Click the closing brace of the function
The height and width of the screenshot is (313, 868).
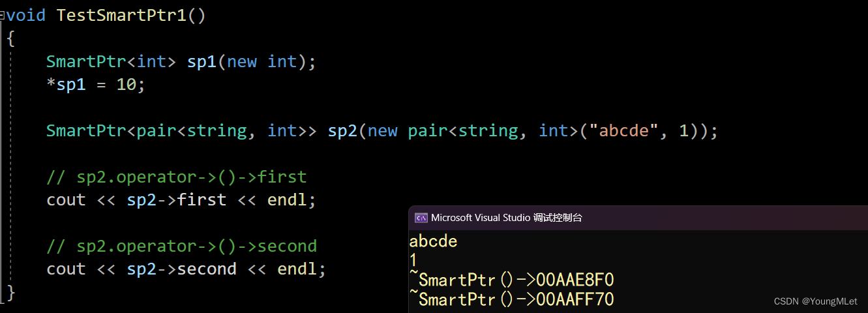pos(10,292)
